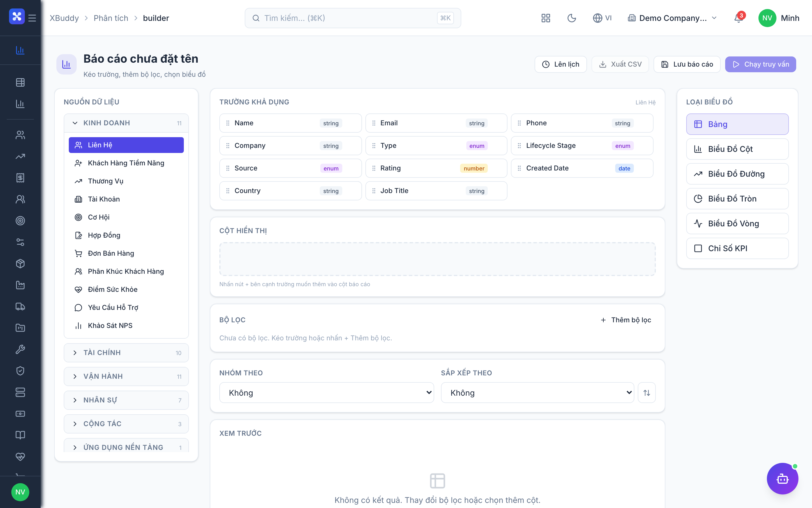This screenshot has height=508, width=812.
Task: Click the Name field chip
Action: pyautogui.click(x=290, y=123)
